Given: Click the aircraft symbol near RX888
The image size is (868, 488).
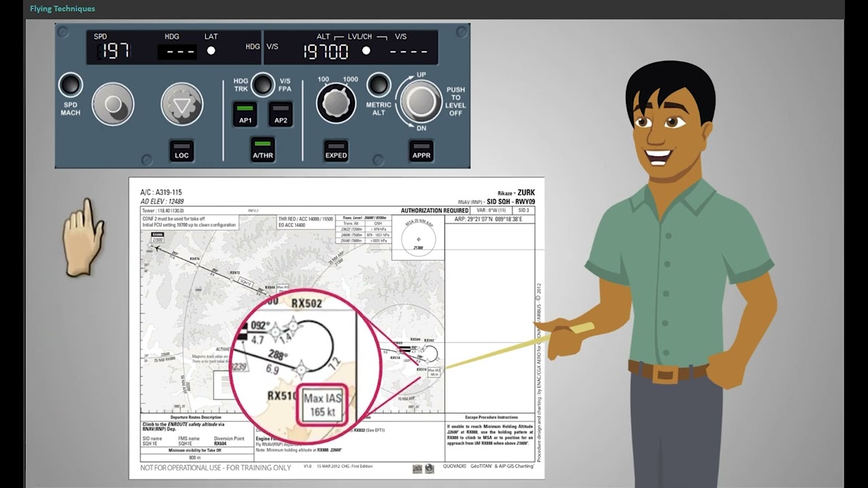Looking at the screenshot, I should [x=157, y=249].
